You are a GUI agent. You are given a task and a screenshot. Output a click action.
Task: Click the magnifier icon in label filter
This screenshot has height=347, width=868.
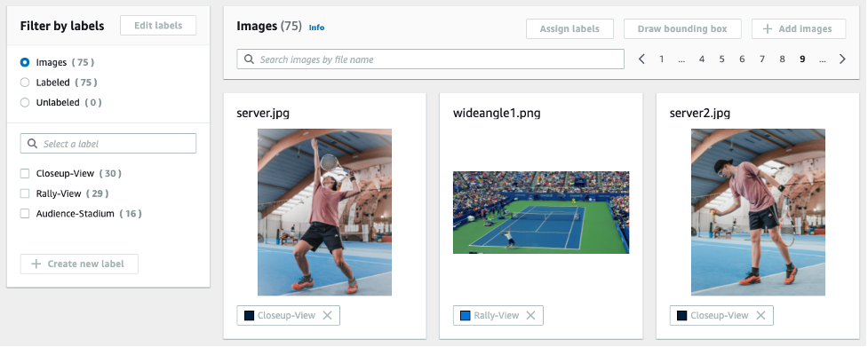click(x=32, y=144)
